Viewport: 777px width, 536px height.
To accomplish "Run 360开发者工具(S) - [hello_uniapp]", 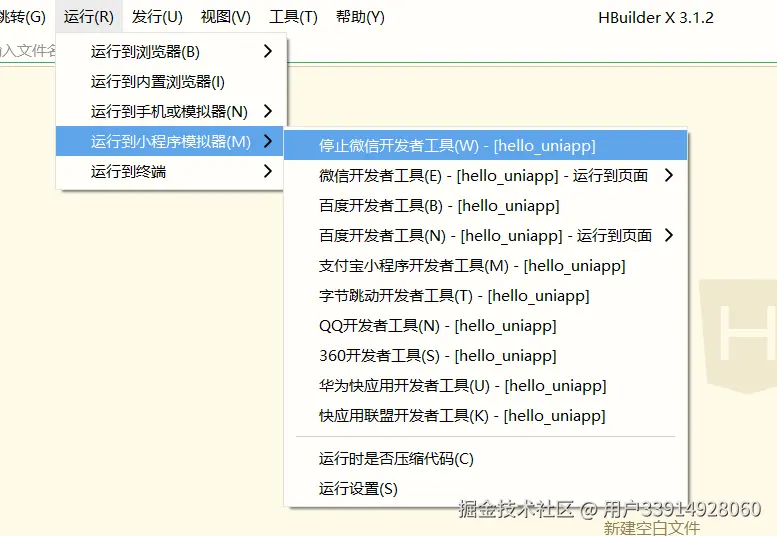I will 486,356.
